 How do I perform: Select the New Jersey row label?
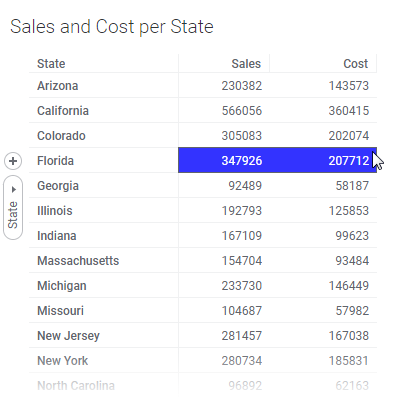coord(68,336)
